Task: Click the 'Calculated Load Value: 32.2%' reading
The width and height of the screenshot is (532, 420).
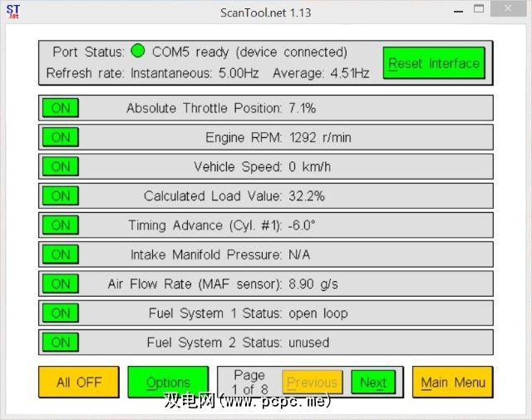Action: [x=234, y=196]
